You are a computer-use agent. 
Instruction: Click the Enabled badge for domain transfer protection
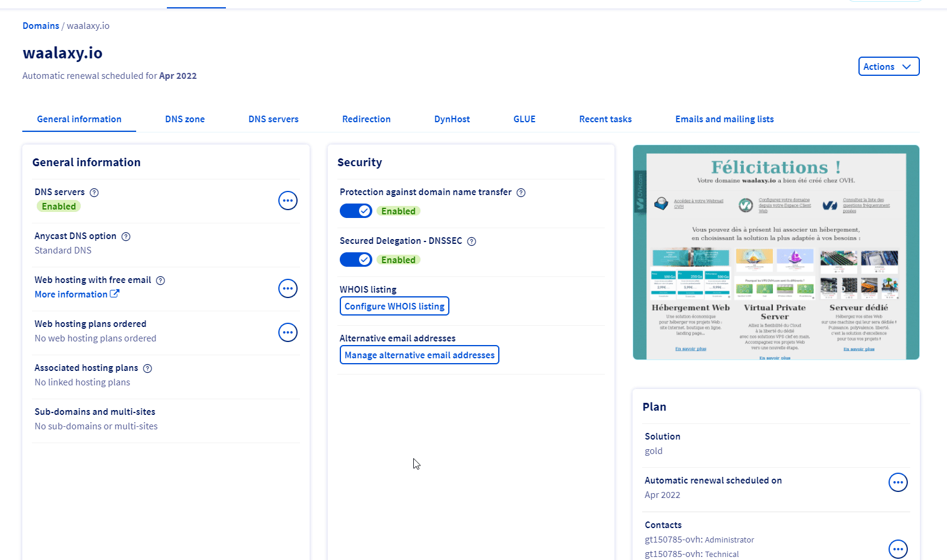click(x=398, y=211)
